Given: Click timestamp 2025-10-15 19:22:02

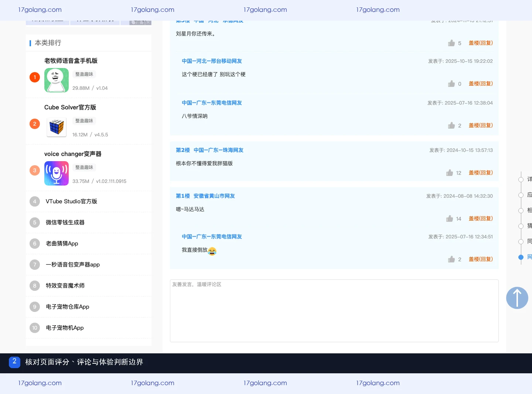Looking at the screenshot, I should [x=469, y=61].
